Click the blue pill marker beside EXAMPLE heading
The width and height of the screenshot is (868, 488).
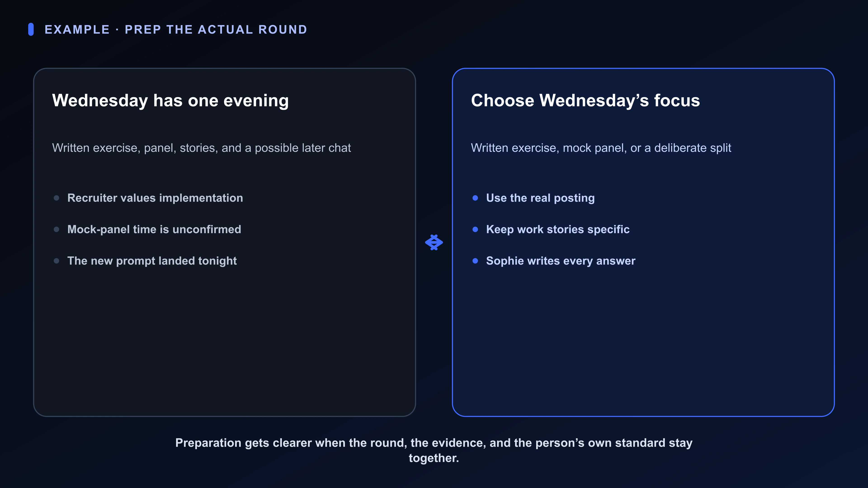[31, 29]
